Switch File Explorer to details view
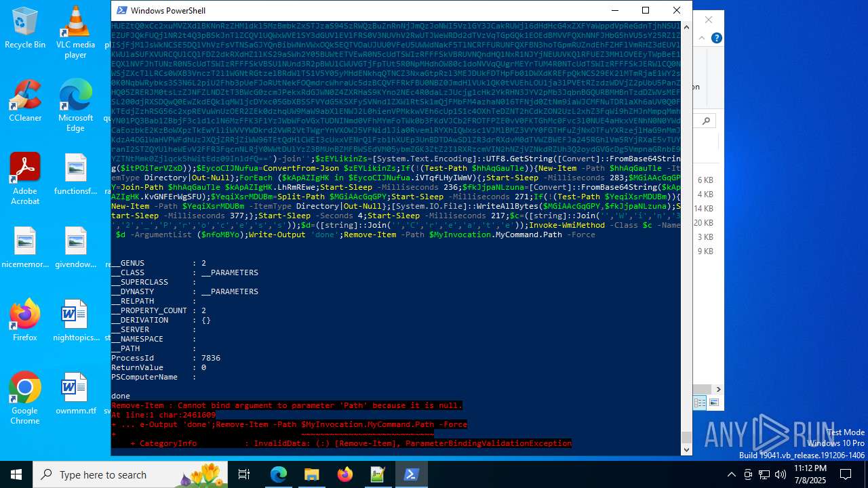Screen dimensions: 868x488 700,403
